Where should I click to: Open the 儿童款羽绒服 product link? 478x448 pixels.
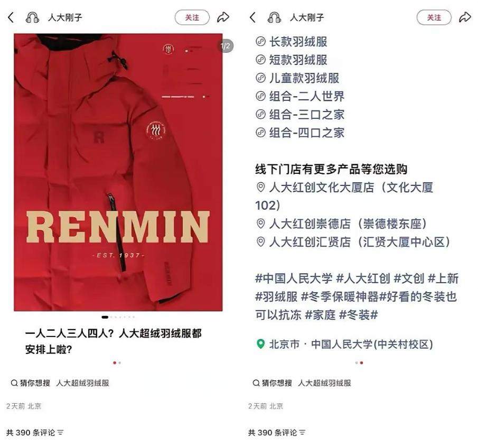(x=297, y=78)
